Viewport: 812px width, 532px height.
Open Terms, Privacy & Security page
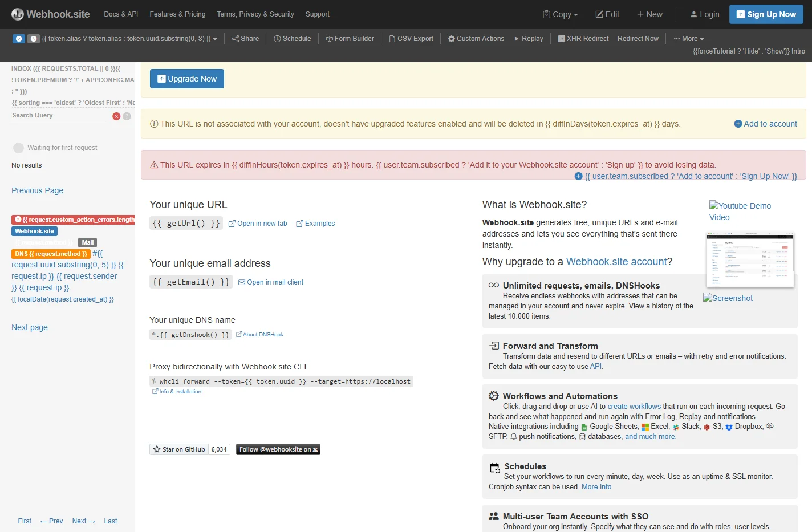point(255,14)
